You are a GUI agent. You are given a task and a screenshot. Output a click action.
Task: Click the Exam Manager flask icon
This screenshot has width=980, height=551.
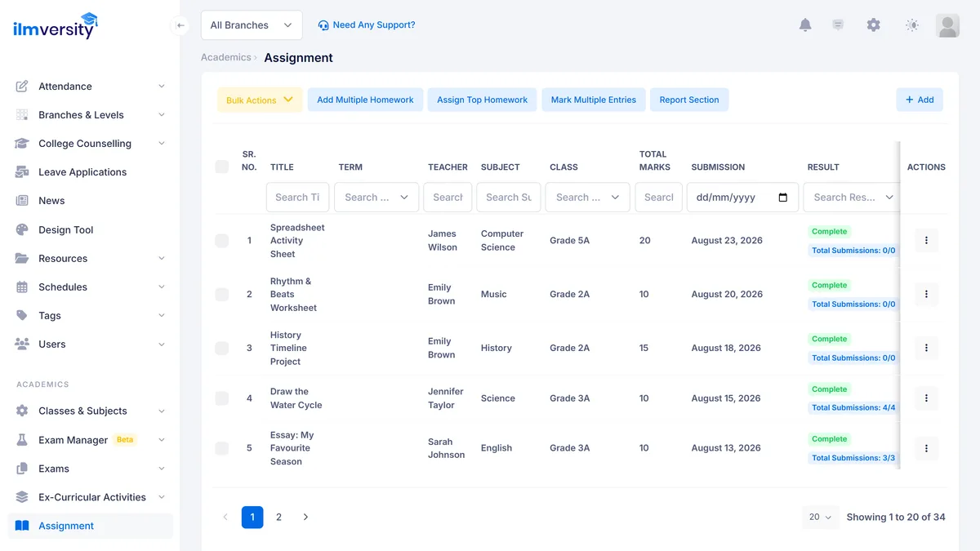pyautogui.click(x=22, y=440)
